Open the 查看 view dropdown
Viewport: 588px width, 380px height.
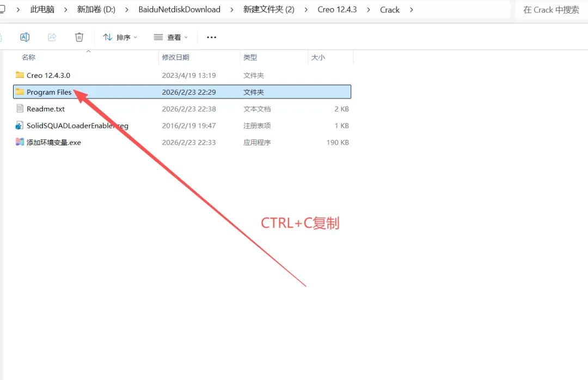[170, 37]
